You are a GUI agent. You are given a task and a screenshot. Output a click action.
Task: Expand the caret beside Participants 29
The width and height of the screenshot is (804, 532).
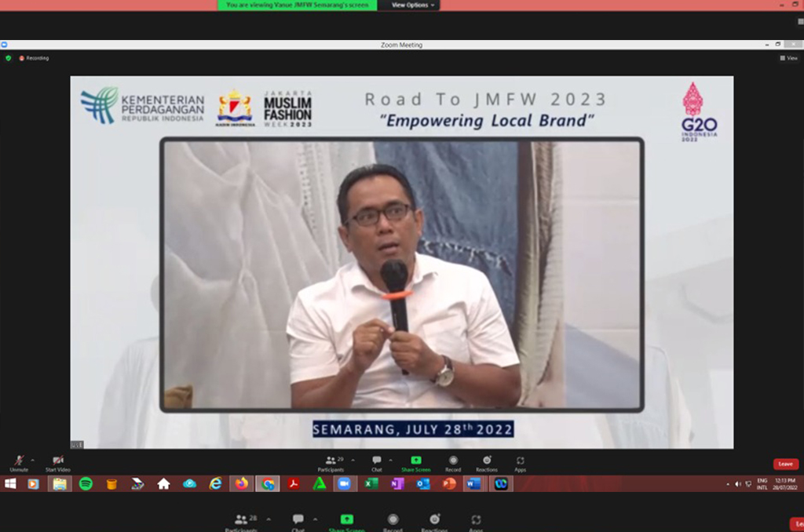click(353, 461)
